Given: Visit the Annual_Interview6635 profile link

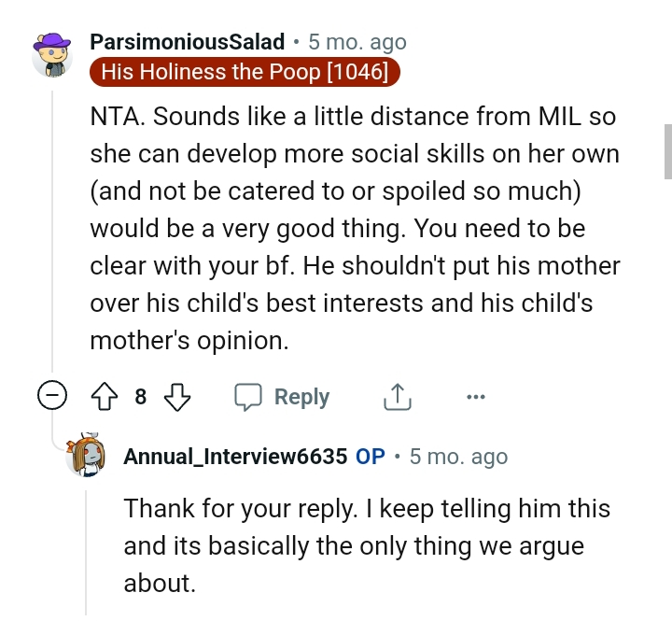Looking at the screenshot, I should [236, 457].
